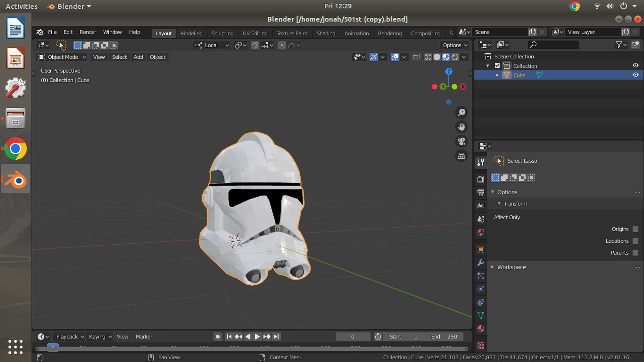Switch to Shading workspace tab
Image resolution: width=644 pixels, height=362 pixels.
click(326, 33)
